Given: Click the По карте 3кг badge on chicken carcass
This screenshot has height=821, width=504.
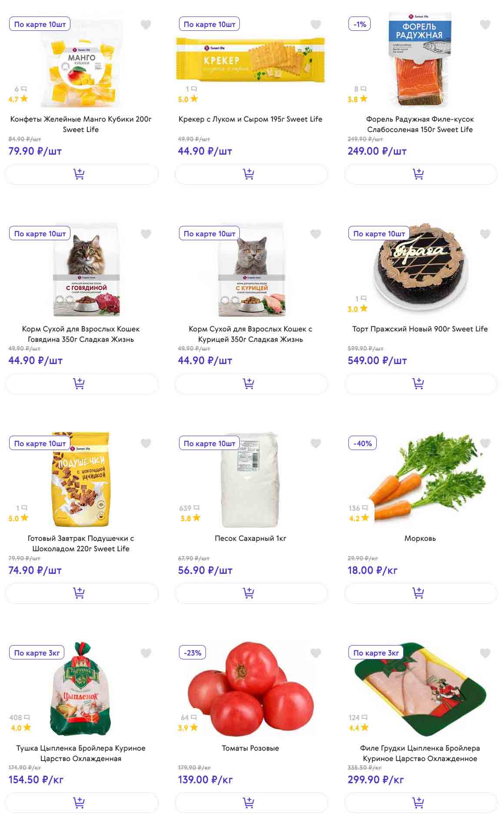Looking at the screenshot, I should click(x=37, y=653).
